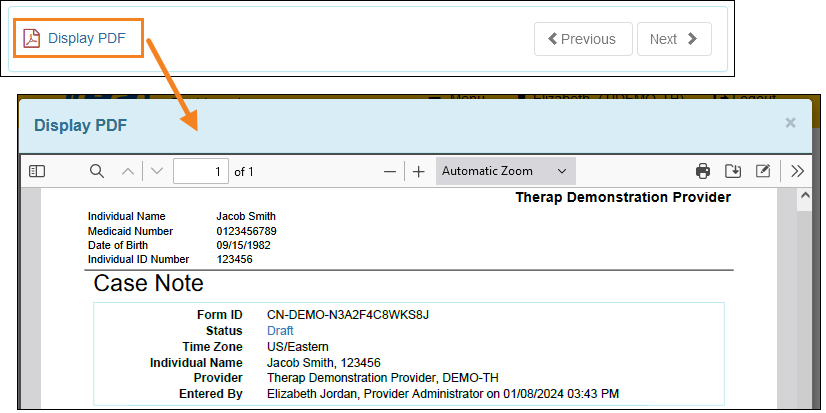
Task: Zoom in with the plus icon
Action: 419,171
